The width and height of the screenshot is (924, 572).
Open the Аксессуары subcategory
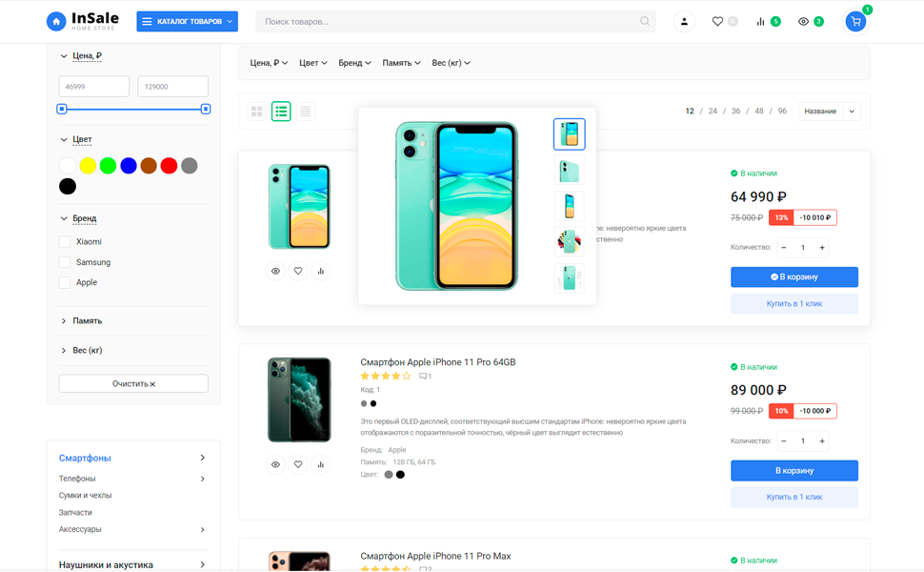(x=80, y=529)
